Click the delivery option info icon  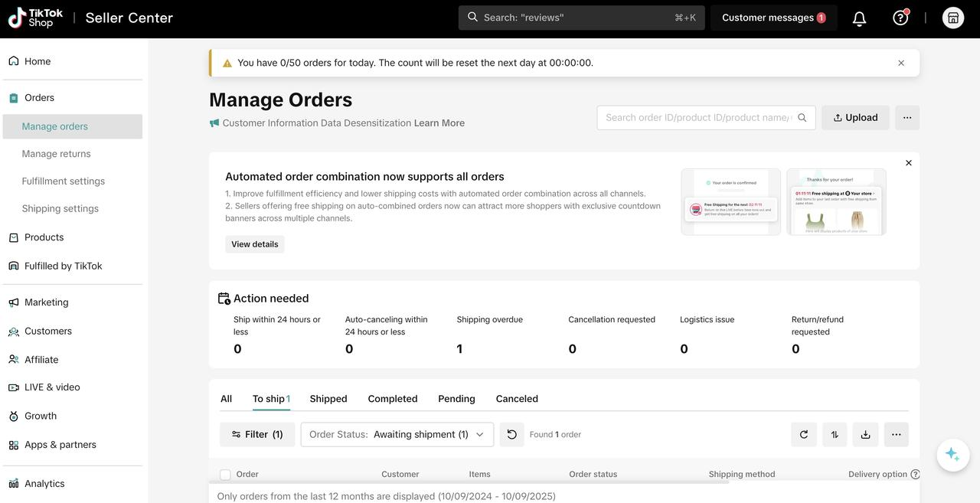pos(915,475)
